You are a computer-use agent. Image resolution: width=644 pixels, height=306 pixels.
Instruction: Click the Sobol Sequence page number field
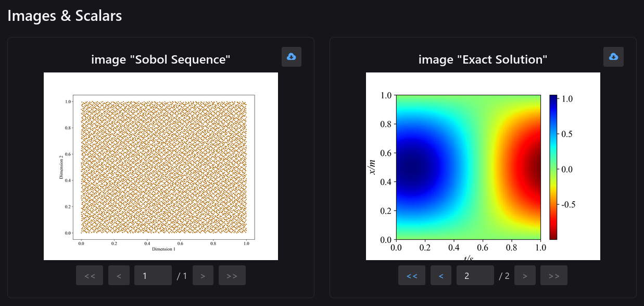coord(153,275)
